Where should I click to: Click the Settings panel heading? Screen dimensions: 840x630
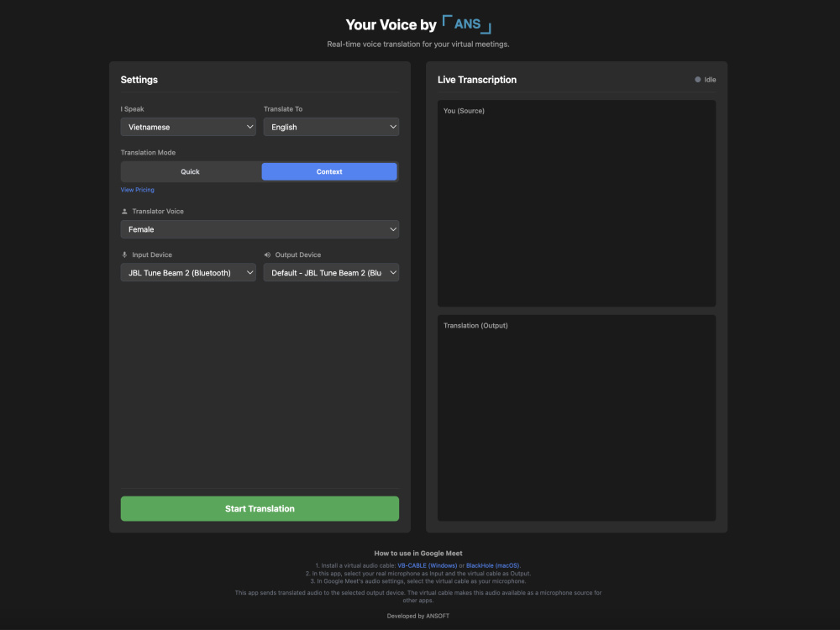(x=139, y=80)
